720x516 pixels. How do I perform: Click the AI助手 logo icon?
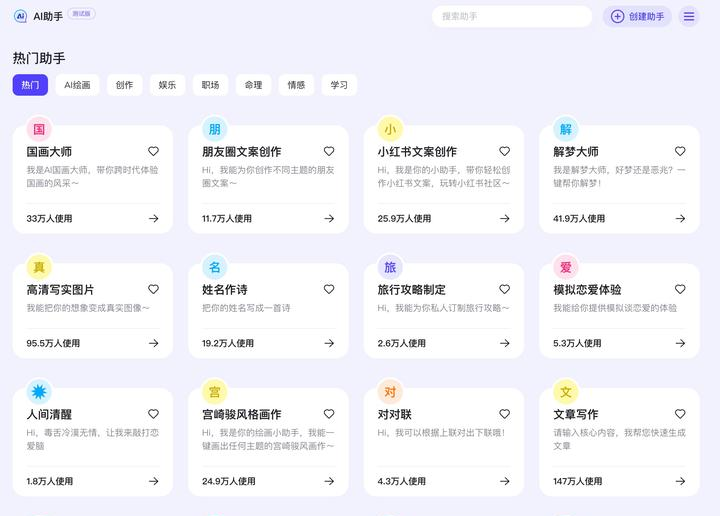pos(20,16)
